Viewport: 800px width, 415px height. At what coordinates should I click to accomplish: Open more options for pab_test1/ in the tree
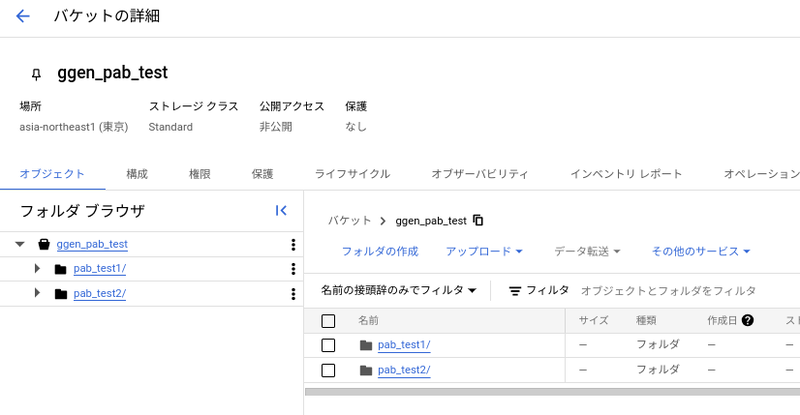point(293,269)
